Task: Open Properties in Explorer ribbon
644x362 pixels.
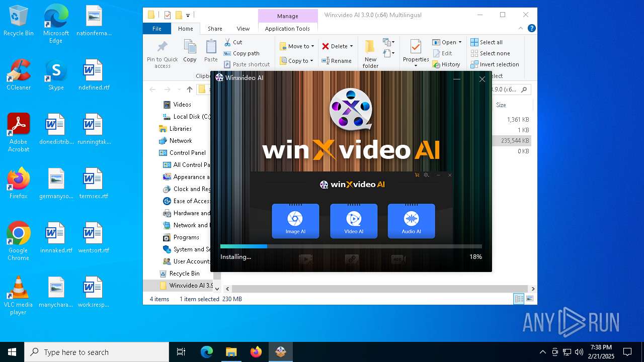Action: (416, 54)
